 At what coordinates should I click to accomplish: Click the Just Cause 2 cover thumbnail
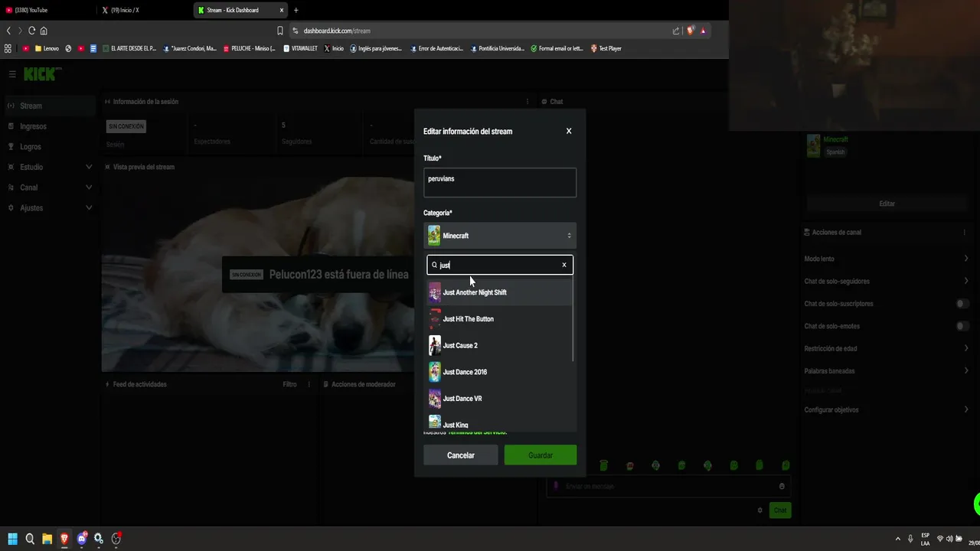point(434,345)
